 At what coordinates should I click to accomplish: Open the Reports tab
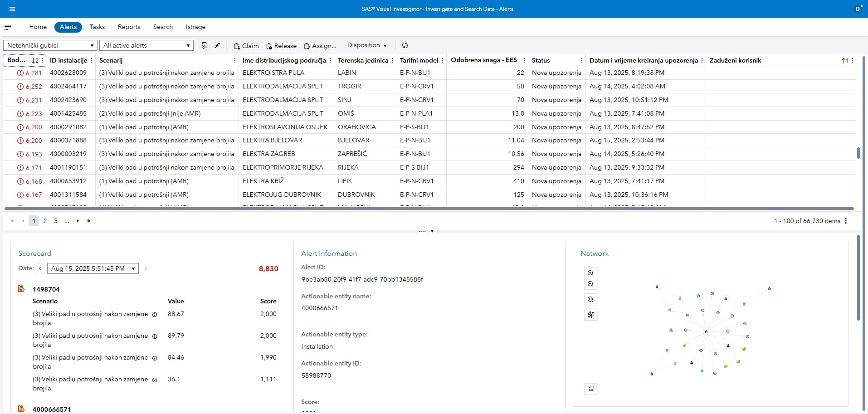(129, 27)
